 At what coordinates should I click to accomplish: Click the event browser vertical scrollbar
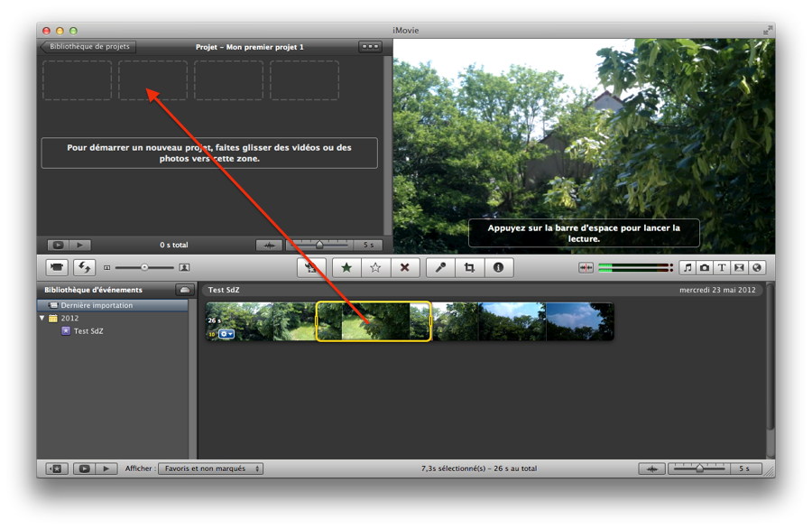(770, 357)
